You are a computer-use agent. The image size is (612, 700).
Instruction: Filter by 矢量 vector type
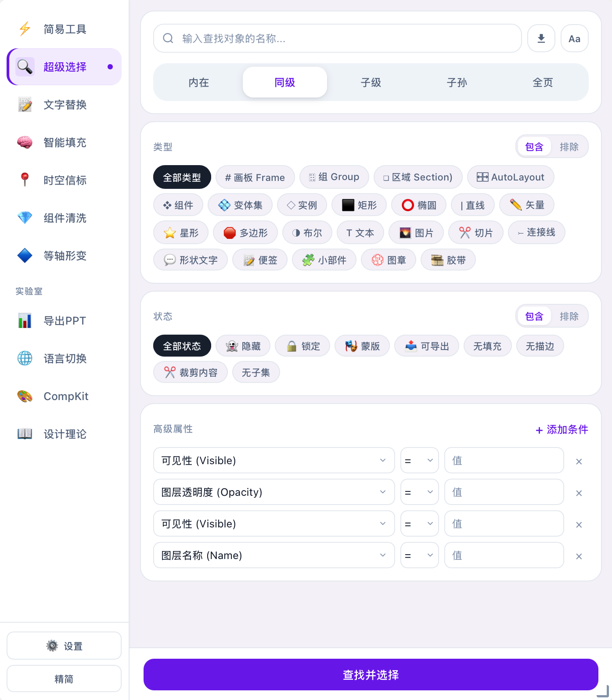pyautogui.click(x=527, y=205)
